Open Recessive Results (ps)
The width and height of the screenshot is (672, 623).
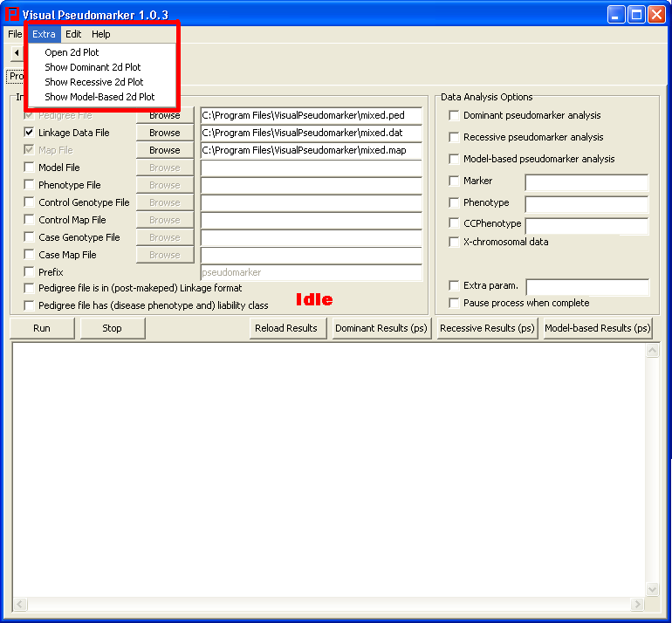(x=487, y=328)
